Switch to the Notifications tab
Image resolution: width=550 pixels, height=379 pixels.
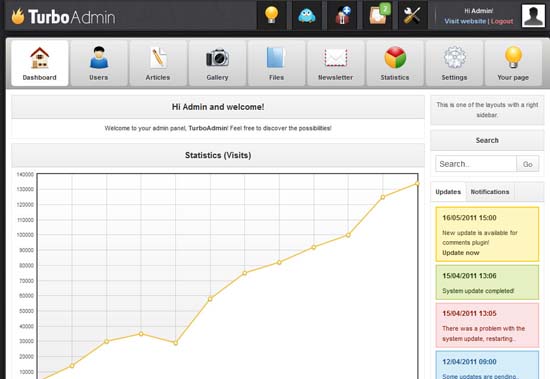490,192
